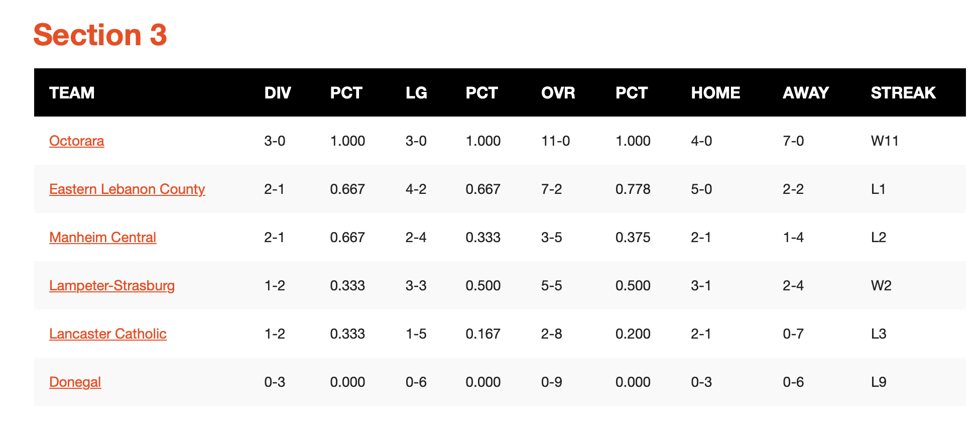Click Manheim Central's 3-5 overall record
Screen dimensions: 980x426
pos(551,237)
